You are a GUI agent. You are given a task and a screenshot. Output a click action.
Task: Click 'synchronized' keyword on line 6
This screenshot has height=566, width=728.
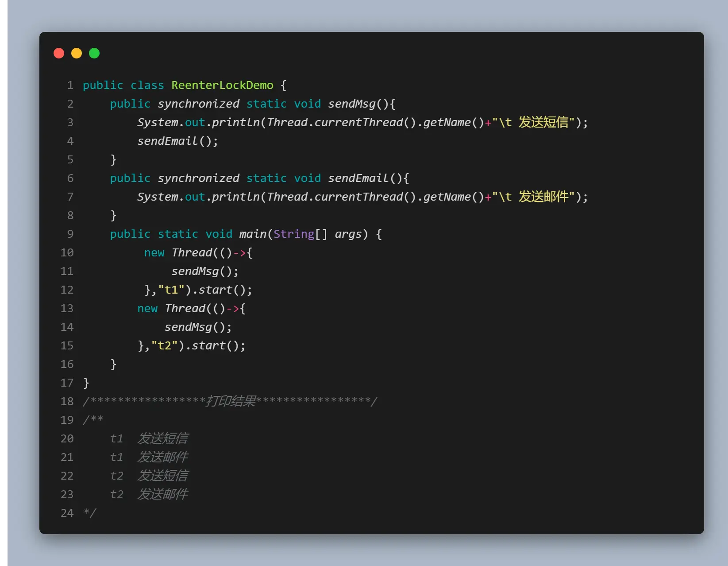pyautogui.click(x=198, y=178)
